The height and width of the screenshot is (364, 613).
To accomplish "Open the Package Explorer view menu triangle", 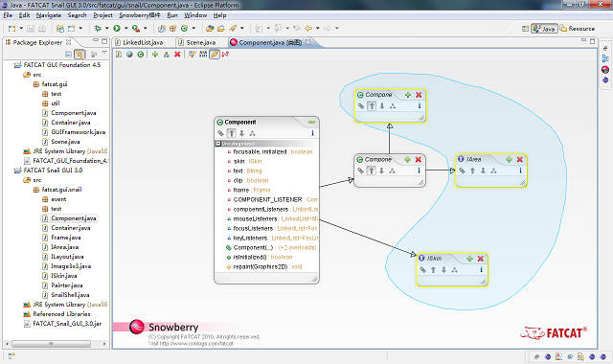I will coord(104,53).
